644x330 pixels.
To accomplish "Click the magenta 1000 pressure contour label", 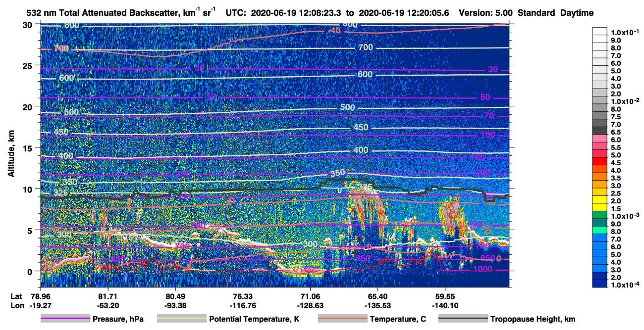I will [483, 269].
